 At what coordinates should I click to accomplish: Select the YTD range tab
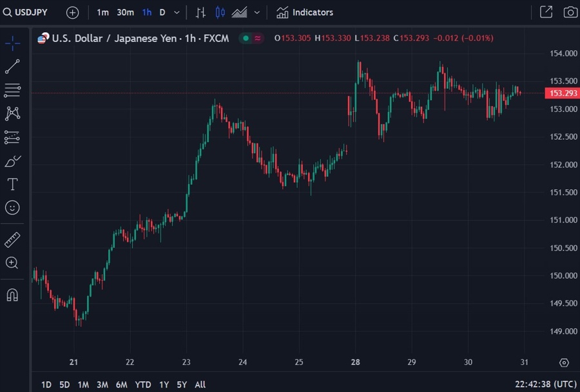point(142,384)
